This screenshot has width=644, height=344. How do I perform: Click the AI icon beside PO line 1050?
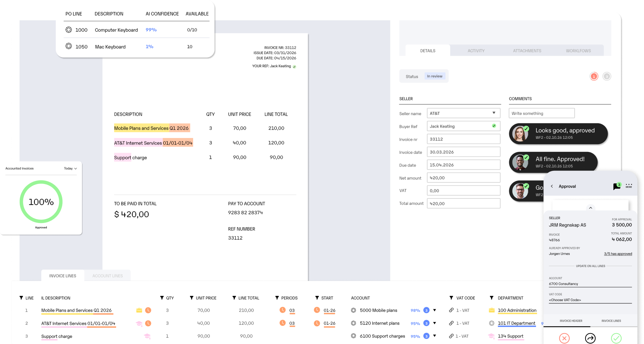[69, 46]
